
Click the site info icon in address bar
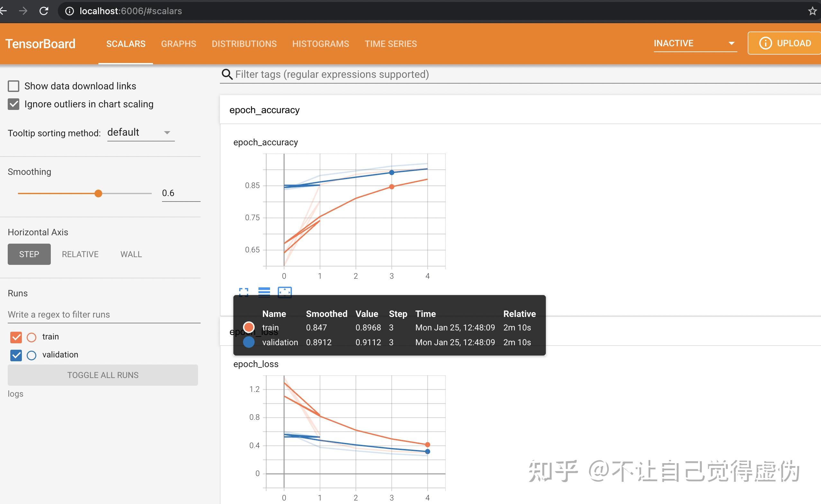[69, 11]
